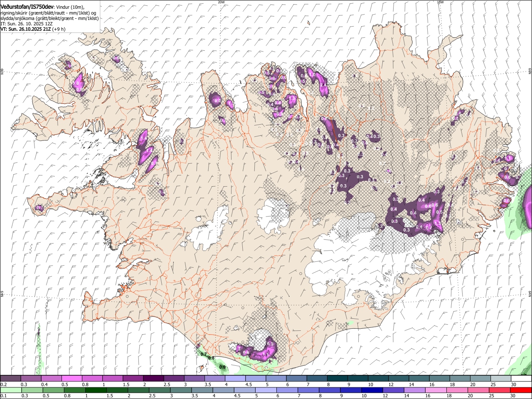Click the 'VT: Sun. 26.10.2025 21Z (+9 h)' line
The height and width of the screenshot is (399, 532).
tap(33, 29)
